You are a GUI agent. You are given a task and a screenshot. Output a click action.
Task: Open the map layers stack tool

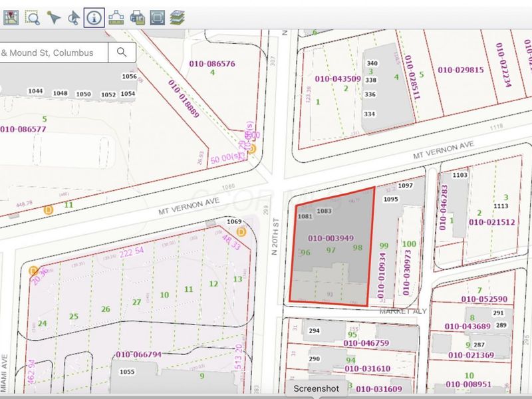(x=178, y=18)
